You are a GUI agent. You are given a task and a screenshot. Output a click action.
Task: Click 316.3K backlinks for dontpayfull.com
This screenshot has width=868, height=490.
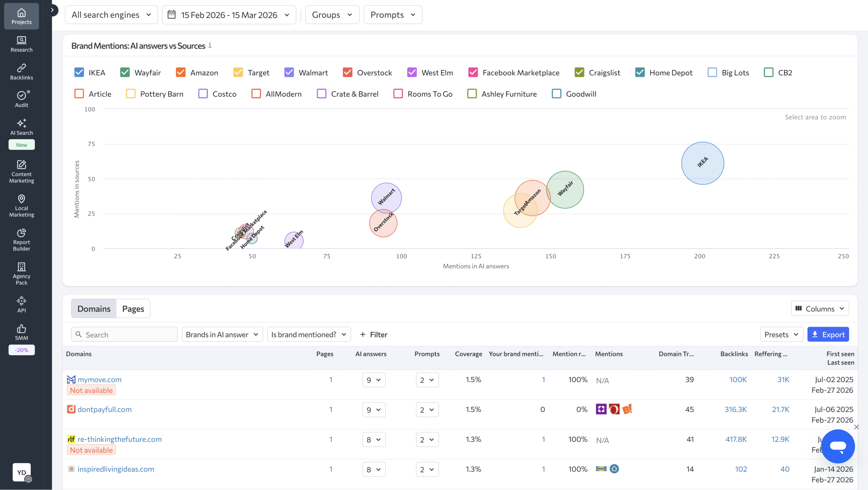click(735, 409)
